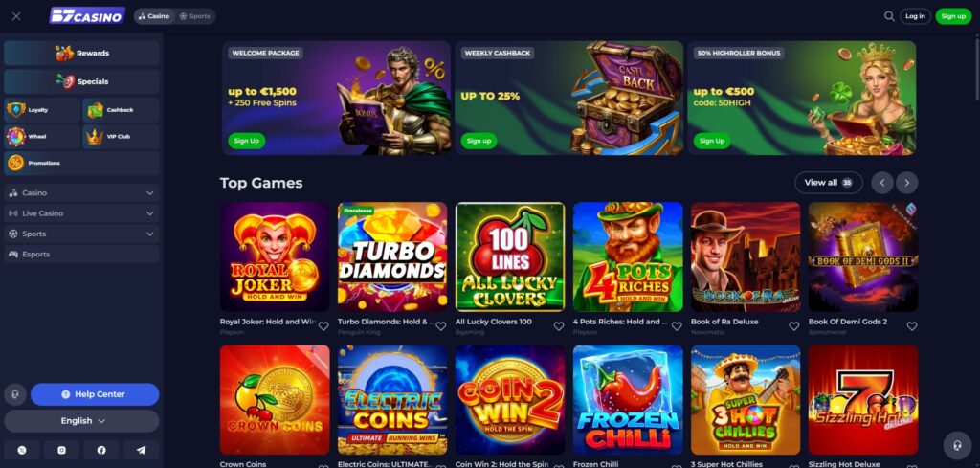This screenshot has width=980, height=468.
Task: Click the green Sign up button in header
Action: click(x=953, y=16)
